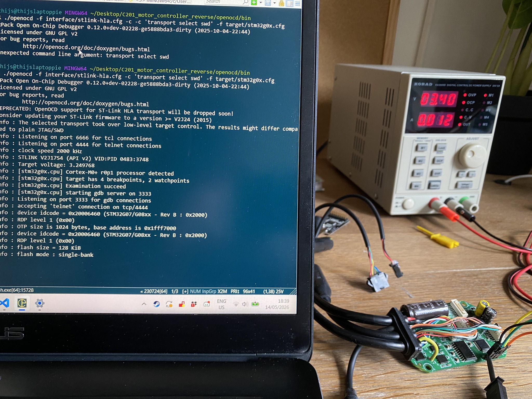
Task: Click the ConEmu taskbar icon
Action: click(x=22, y=303)
